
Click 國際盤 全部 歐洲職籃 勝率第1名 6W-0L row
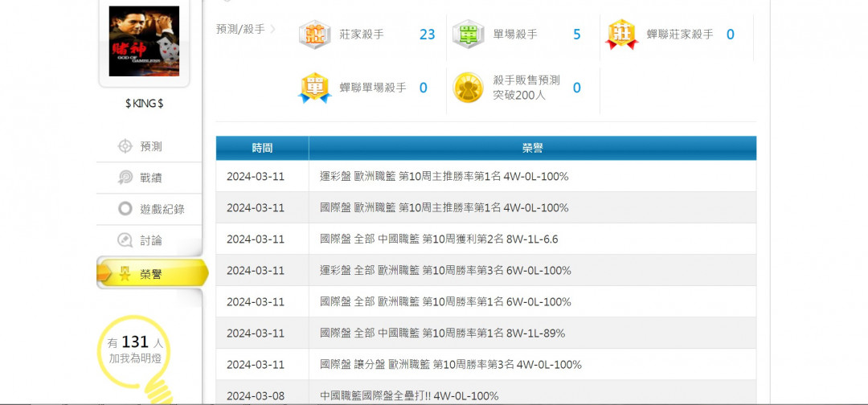point(486,301)
